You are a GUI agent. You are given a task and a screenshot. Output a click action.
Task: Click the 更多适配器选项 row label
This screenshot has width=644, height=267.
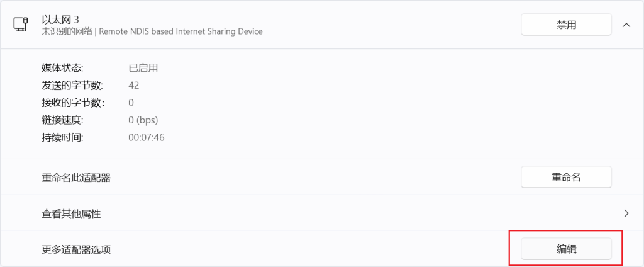click(76, 249)
